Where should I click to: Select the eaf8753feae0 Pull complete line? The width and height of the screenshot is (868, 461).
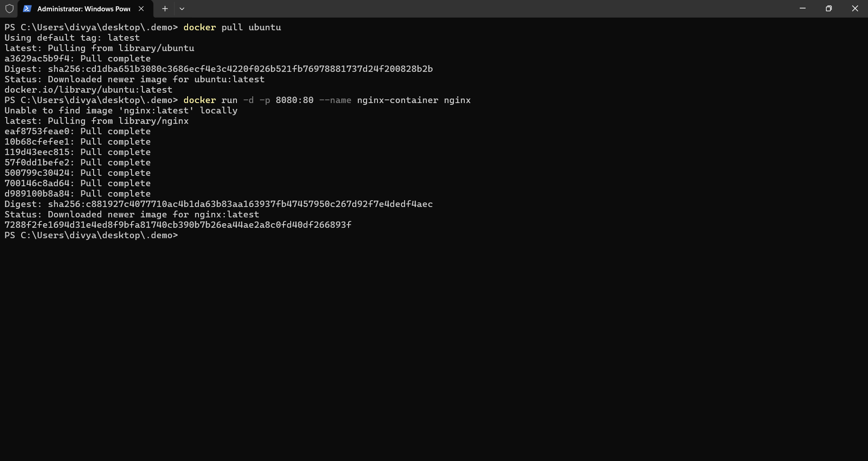[x=77, y=131]
